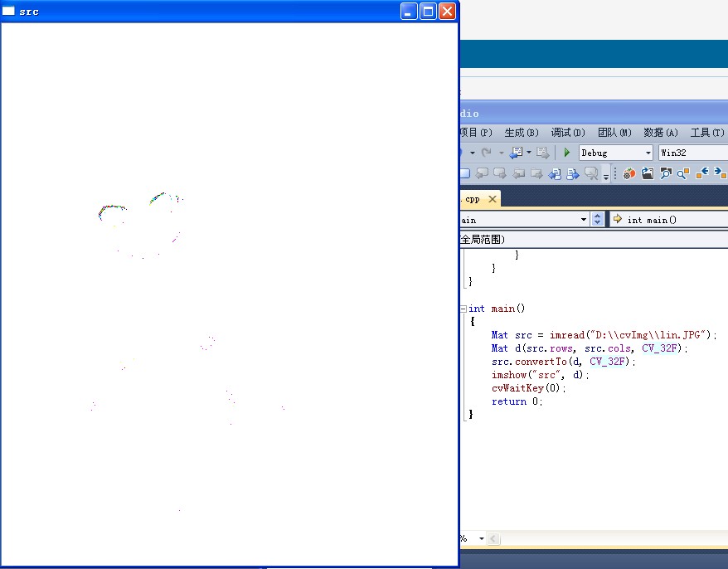Click the folder refresh icon in toolbar
The width and height of the screenshot is (728, 569).
pyautogui.click(x=648, y=173)
